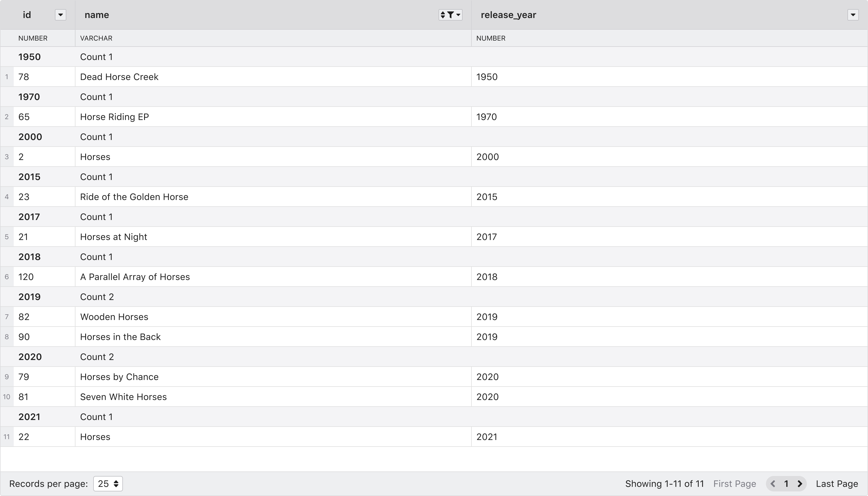
Task: Select row number 6 marker
Action: pyautogui.click(x=7, y=277)
